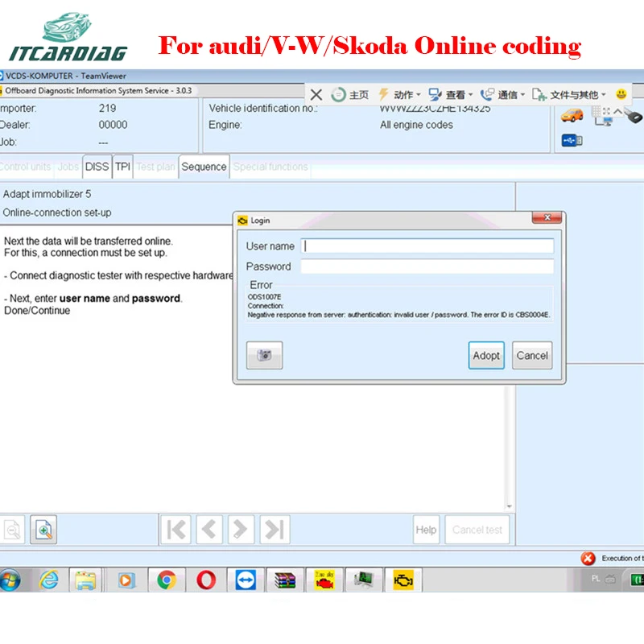Click the error code ODS1007E text
This screenshot has width=644, height=644.
[265, 296]
